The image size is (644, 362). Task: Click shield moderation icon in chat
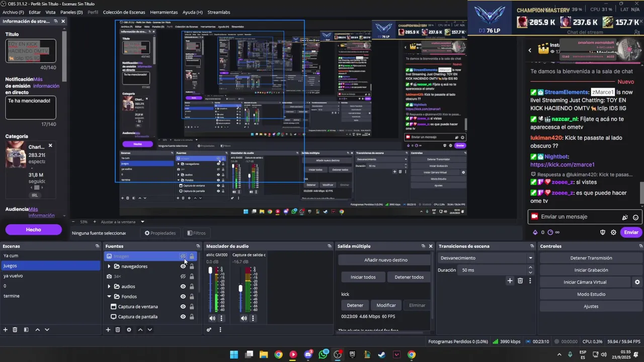click(x=603, y=232)
